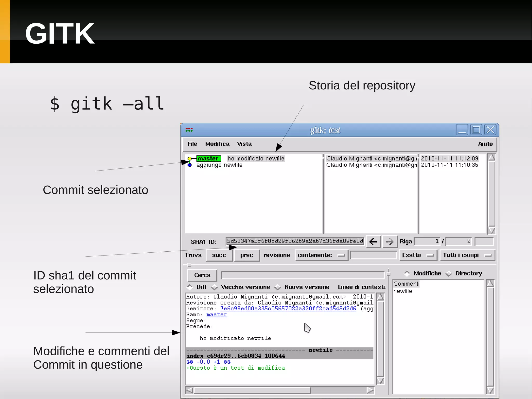Screen dimensions: 532x399
Task: Click the up arrow of commit list scrollbar
Action: point(491,157)
